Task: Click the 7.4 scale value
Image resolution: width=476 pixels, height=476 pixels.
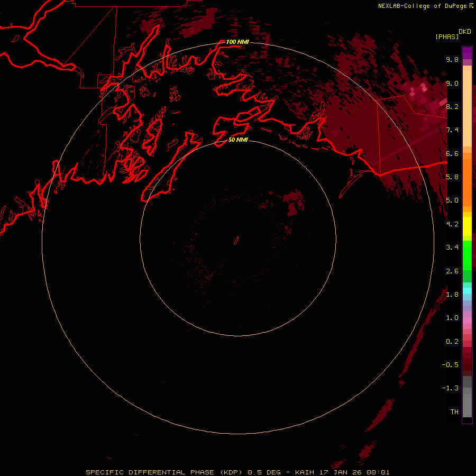Action: click(x=452, y=130)
